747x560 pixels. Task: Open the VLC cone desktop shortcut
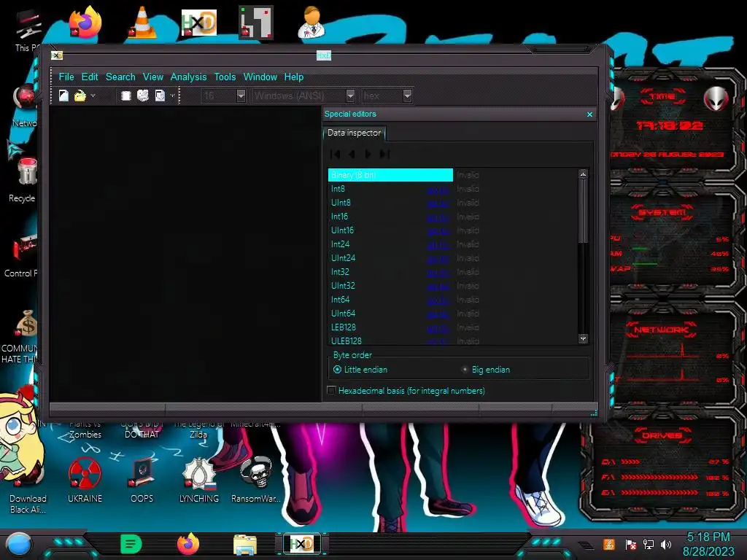click(142, 22)
